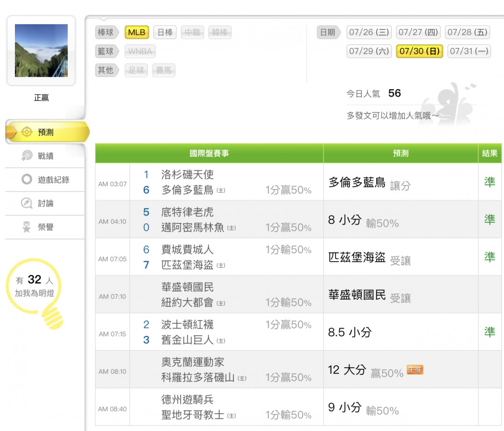The height and width of the screenshot is (431, 504).
Task: Click prediction 多倫多藍鳥 讓分
Action: (369, 183)
